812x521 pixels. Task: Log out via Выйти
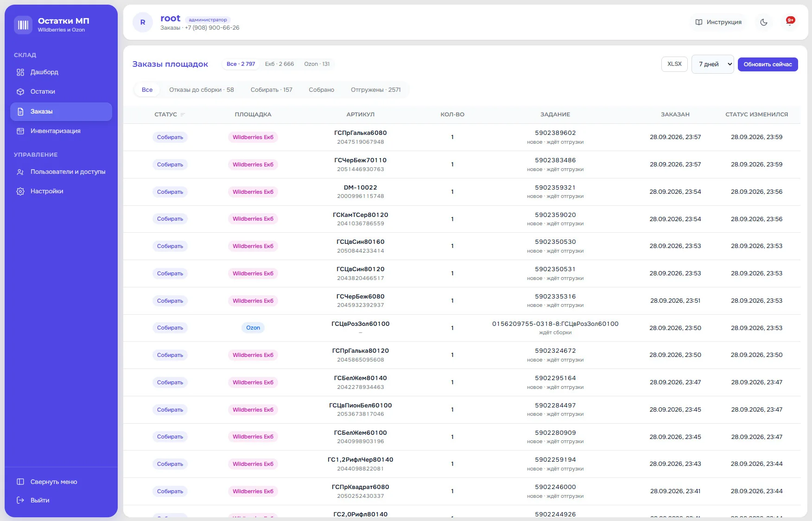[61, 501]
